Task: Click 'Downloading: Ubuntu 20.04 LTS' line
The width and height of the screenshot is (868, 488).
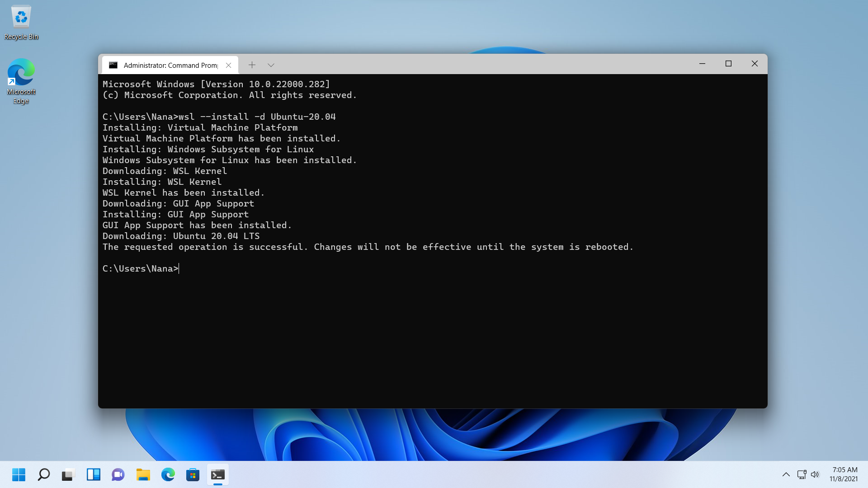Action: tap(181, 236)
